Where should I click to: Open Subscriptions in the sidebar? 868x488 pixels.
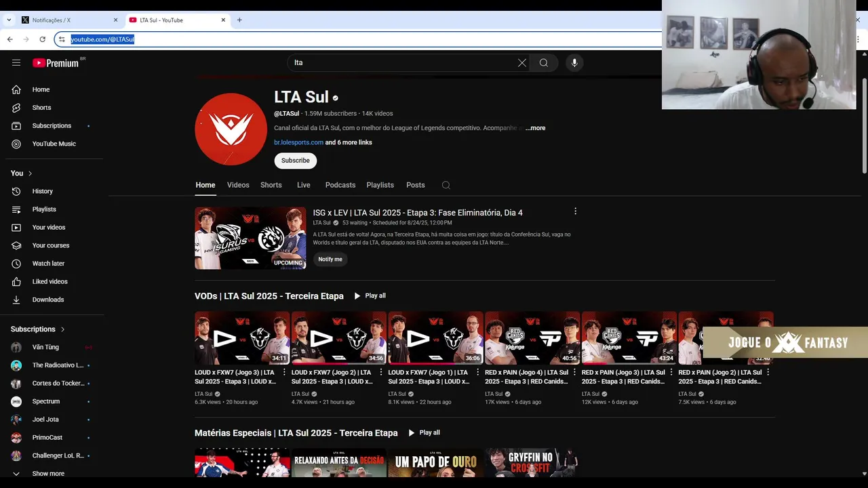coord(52,125)
